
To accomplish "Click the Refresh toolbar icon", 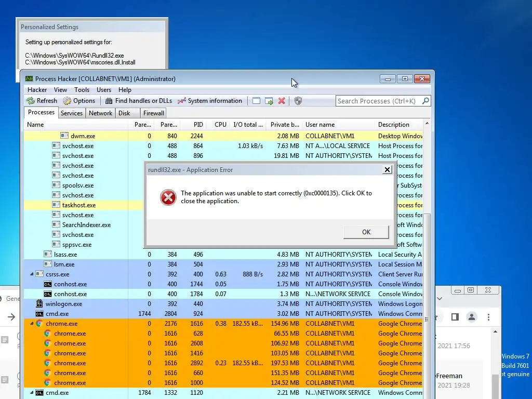I will coord(31,101).
